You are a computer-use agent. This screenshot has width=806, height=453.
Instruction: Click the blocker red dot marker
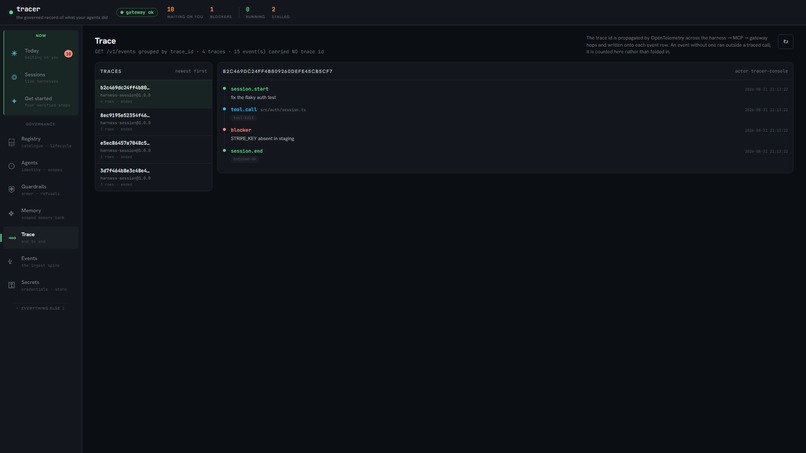pyautogui.click(x=224, y=130)
